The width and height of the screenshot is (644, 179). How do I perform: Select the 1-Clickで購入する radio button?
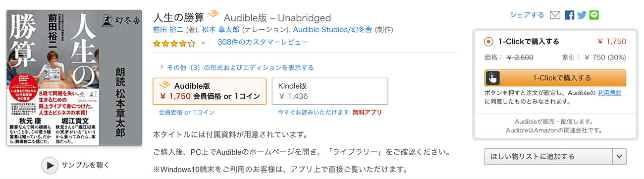click(x=488, y=42)
